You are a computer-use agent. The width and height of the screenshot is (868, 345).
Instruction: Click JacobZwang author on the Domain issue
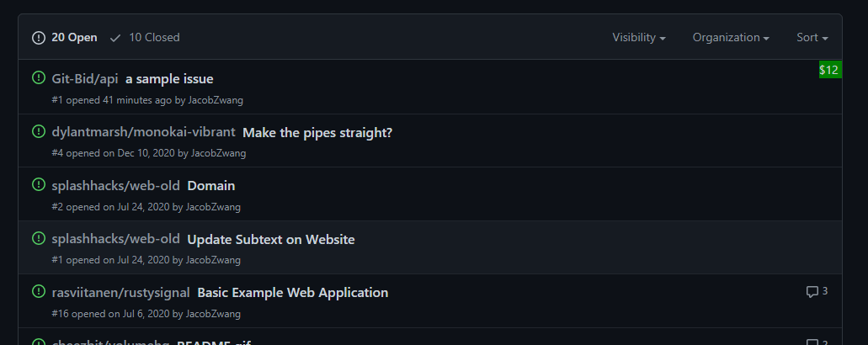(x=213, y=207)
